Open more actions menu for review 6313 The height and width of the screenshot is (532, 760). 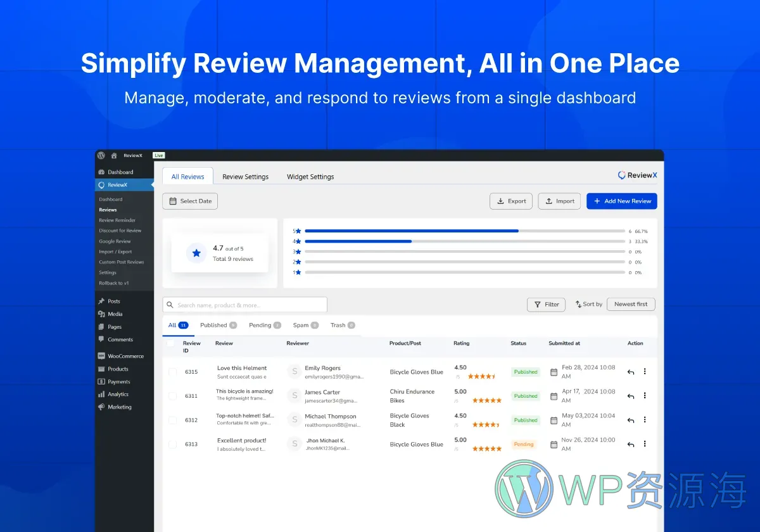coord(645,444)
